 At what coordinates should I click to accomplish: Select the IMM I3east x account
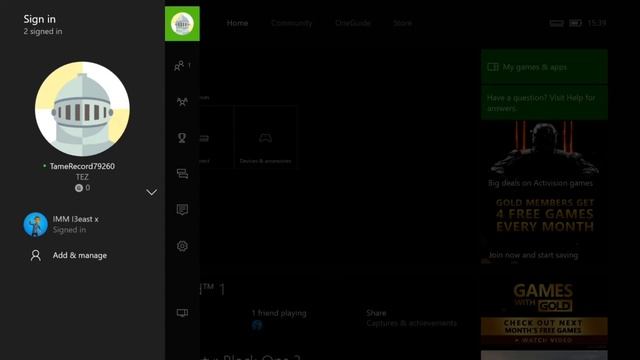click(82, 224)
